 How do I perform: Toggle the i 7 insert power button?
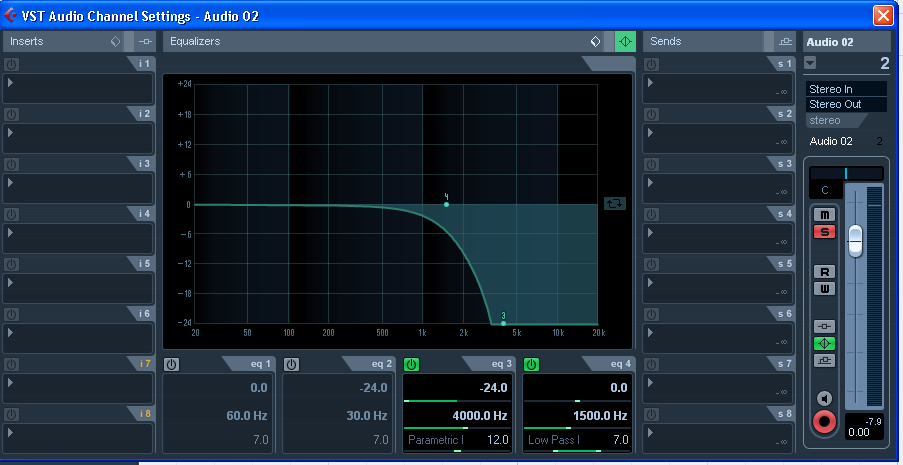point(12,364)
